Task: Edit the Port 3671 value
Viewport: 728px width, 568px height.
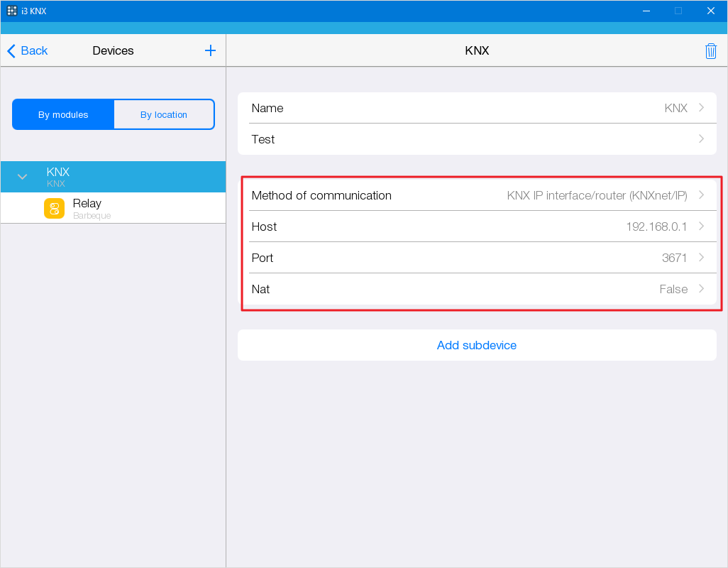Action: tap(476, 258)
